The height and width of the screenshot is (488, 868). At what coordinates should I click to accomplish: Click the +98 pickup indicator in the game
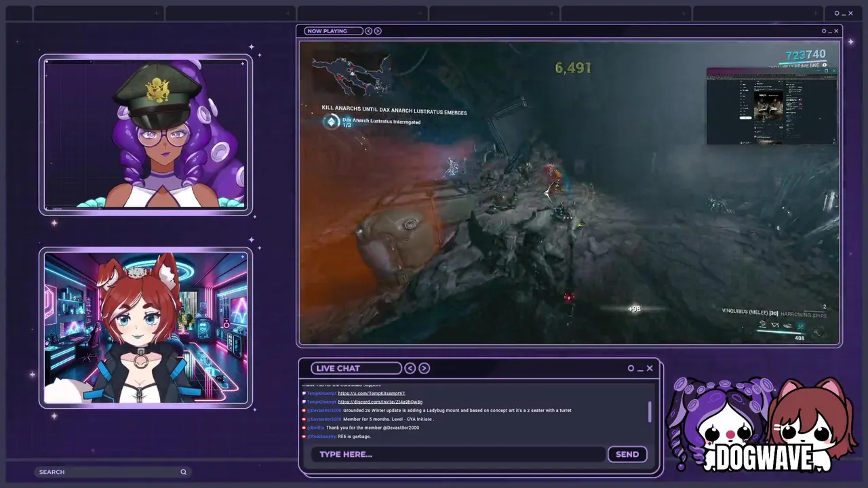pos(634,309)
